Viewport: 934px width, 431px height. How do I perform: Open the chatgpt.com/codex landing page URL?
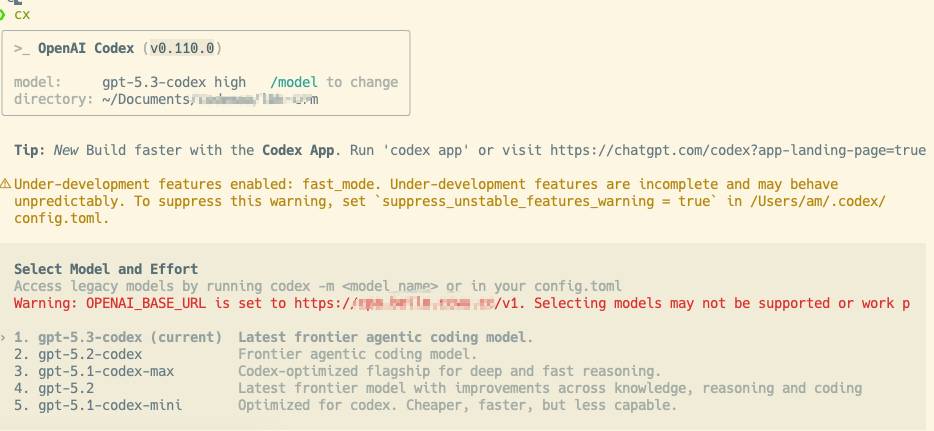[738, 150]
